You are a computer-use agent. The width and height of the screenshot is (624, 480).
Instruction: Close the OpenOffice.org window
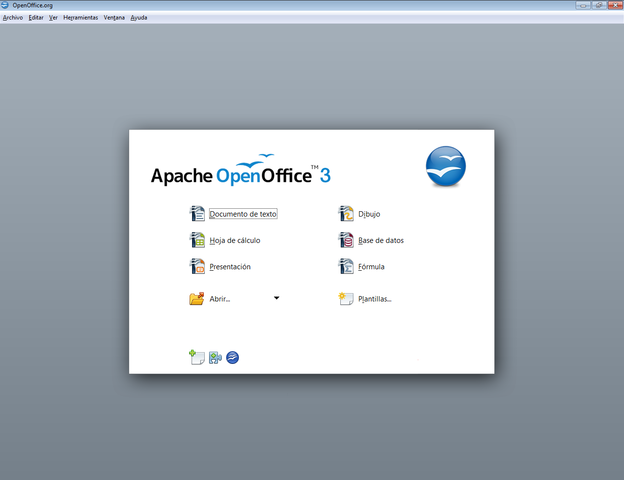(615, 5)
